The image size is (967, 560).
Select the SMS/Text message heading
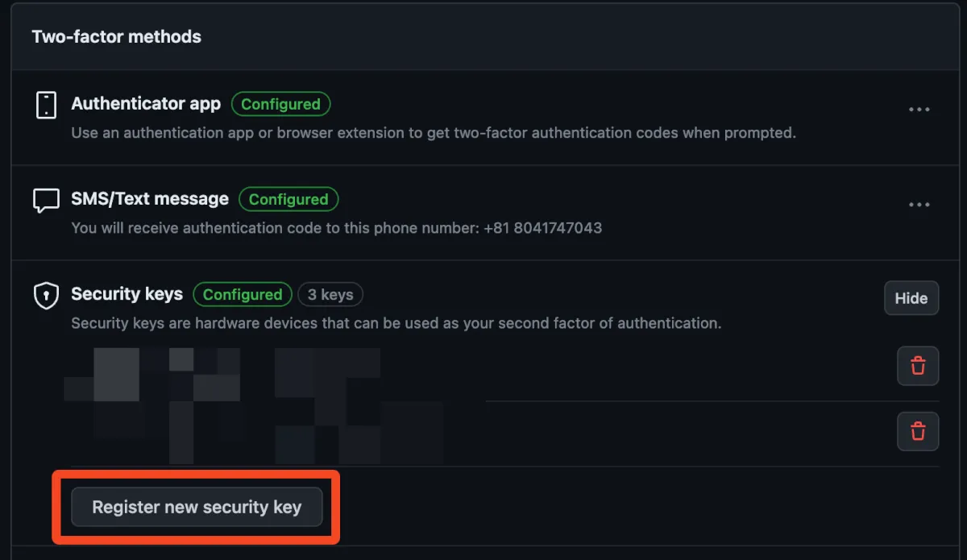coord(150,199)
